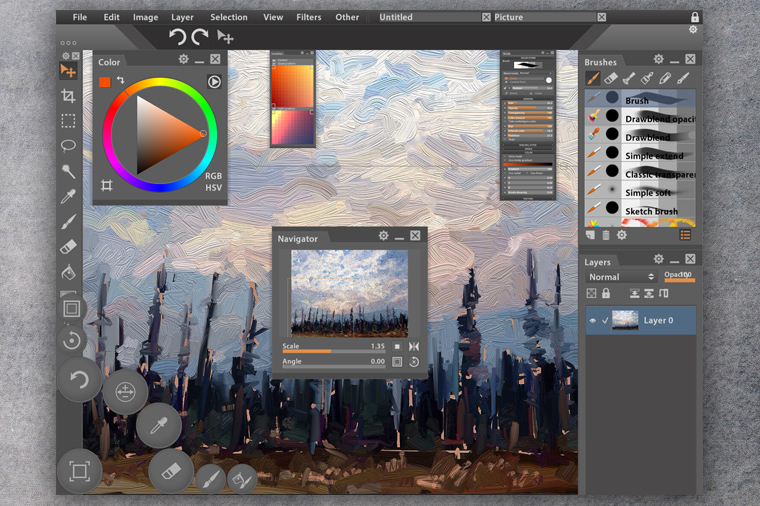
Task: Delete brush with trash icon in Brushes
Action: (x=605, y=235)
